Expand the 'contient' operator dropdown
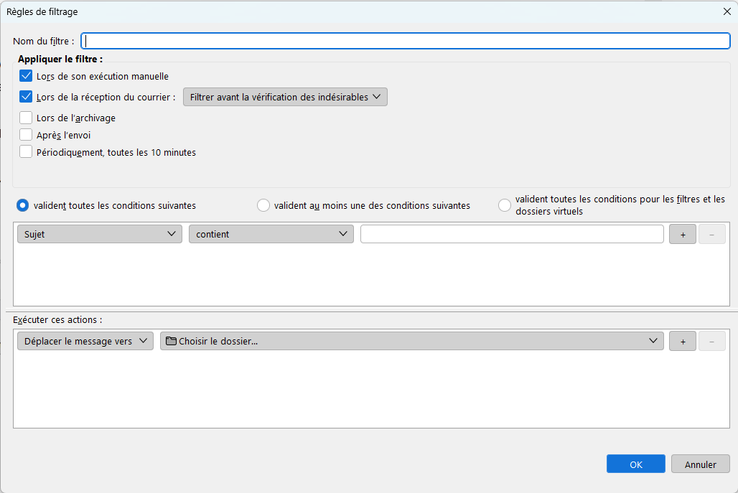 pos(271,234)
